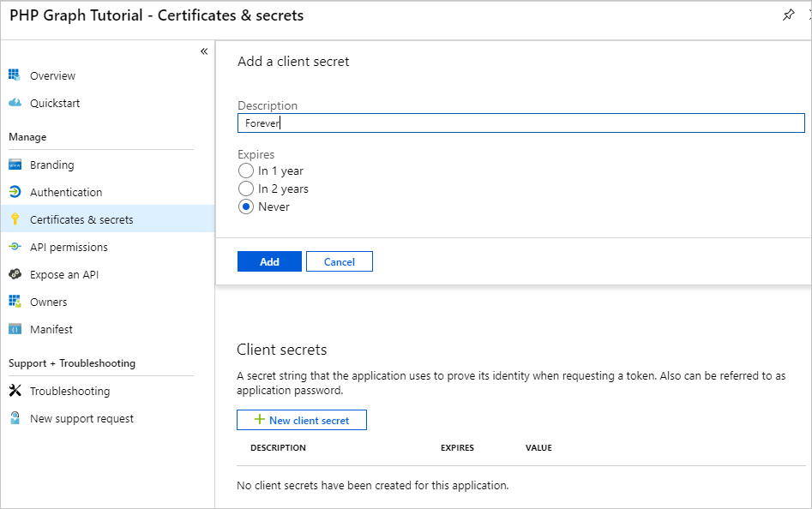Select the In 2 years expiry option
Viewport: 812px width, 509px height.
246,189
